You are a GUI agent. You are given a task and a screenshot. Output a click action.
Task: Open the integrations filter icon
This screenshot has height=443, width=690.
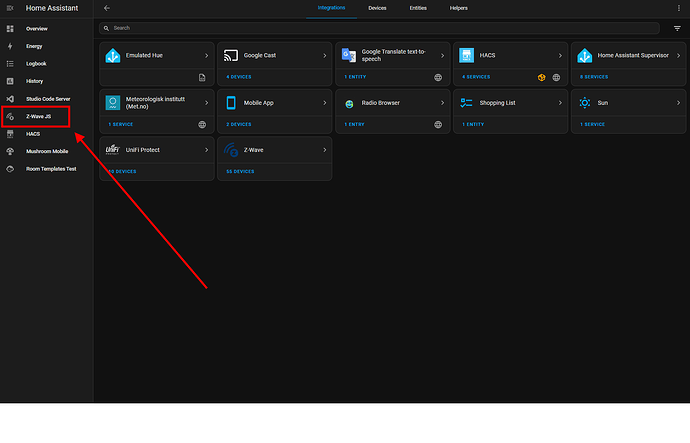click(677, 28)
